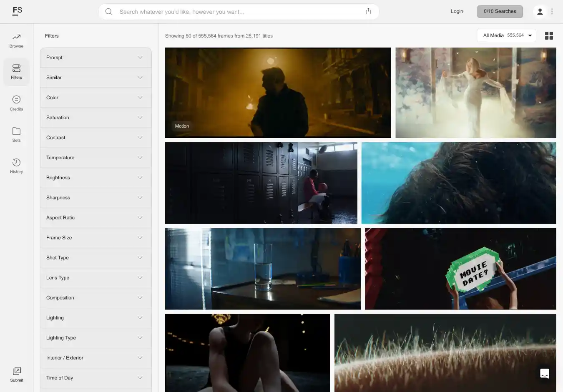Click the Login link
563x392 pixels.
457,11
